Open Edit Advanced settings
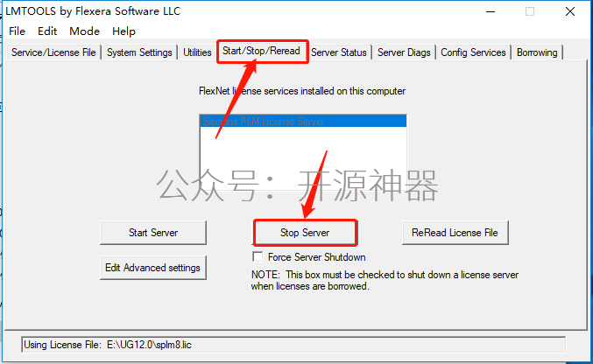593x364 pixels. [x=153, y=268]
